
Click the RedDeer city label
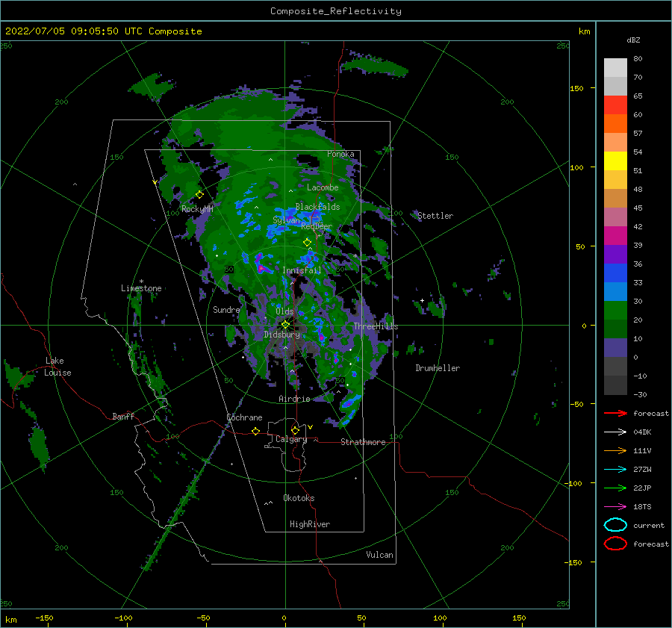(x=317, y=226)
